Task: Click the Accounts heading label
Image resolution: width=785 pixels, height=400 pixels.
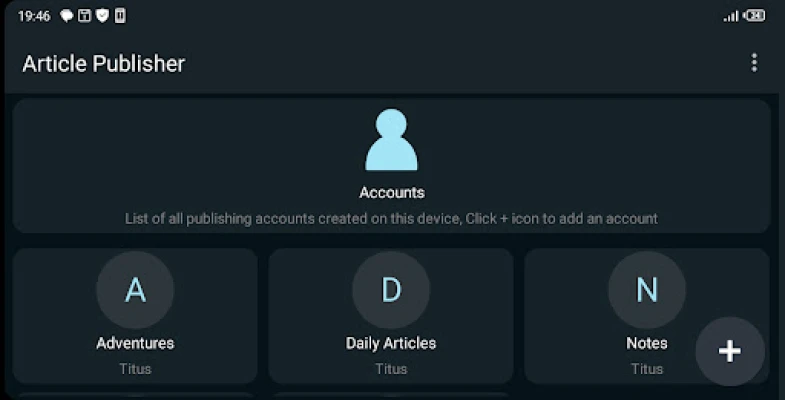Action: coord(392,193)
